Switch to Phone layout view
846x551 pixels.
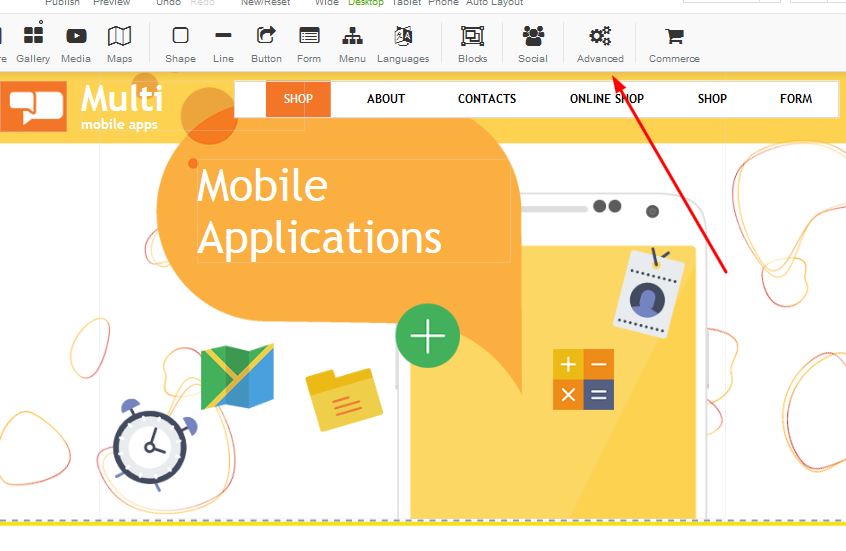pyautogui.click(x=443, y=3)
